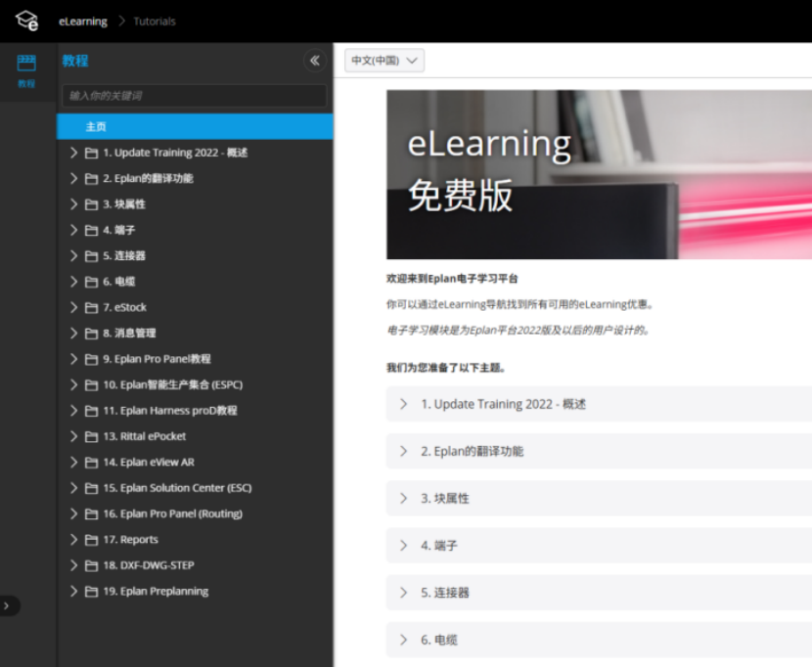Click folder icon of 2. Eplan的翻译功能
The image size is (812, 668).
point(91,179)
